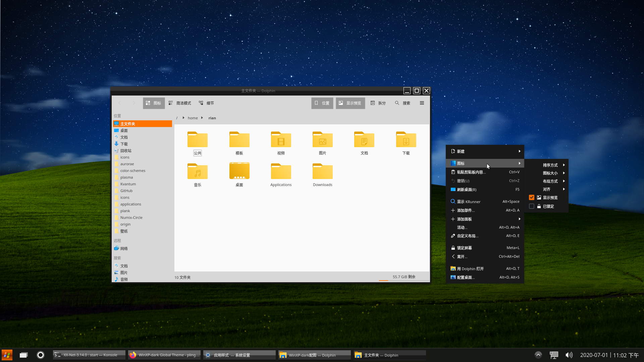Expand the 新建 submenu
This screenshot has height=362, width=644.
tap(485, 151)
